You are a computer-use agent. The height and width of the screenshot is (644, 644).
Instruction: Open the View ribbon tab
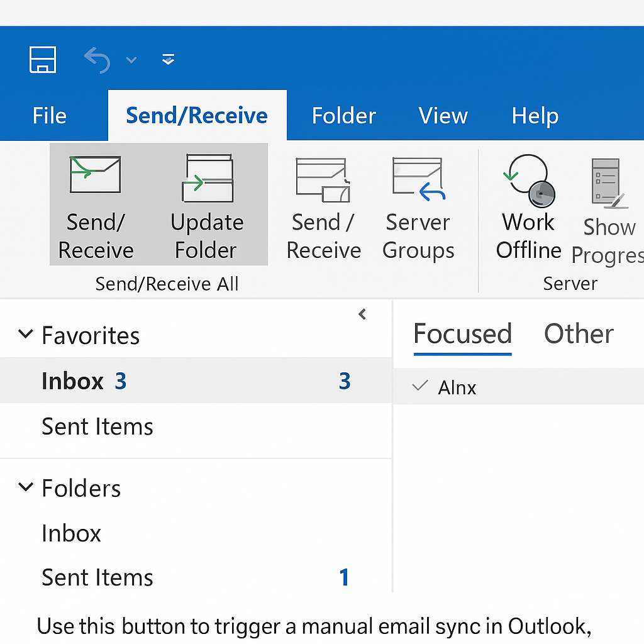(x=443, y=116)
